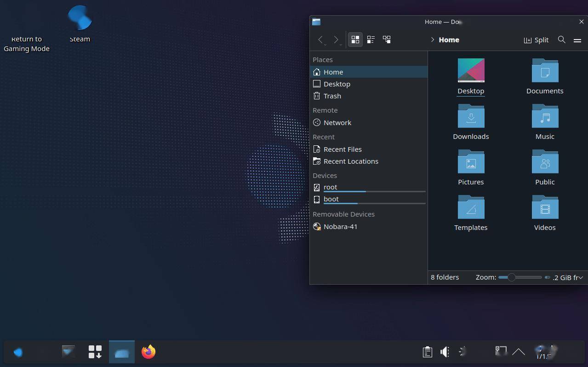This screenshot has width=588, height=367.
Task: Go forward in Dolphin navigation history
Action: [336, 40]
